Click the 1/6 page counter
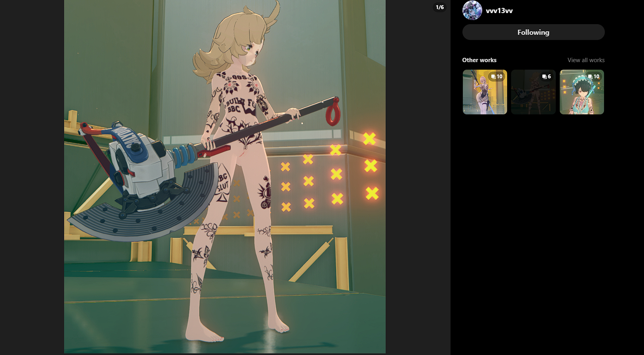 tap(439, 7)
